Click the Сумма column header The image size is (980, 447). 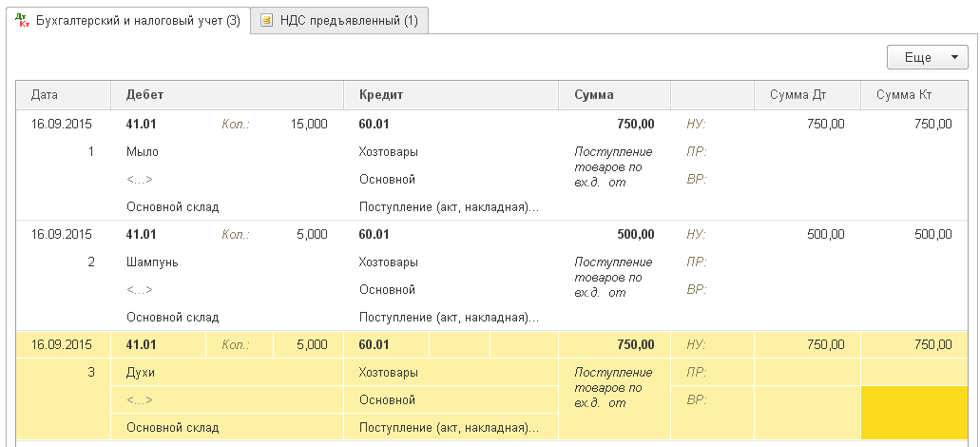[x=593, y=95]
